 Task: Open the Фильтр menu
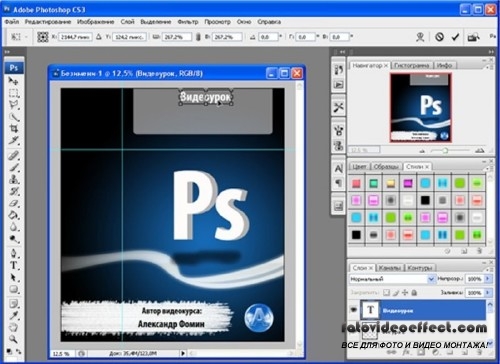pyautogui.click(x=188, y=22)
